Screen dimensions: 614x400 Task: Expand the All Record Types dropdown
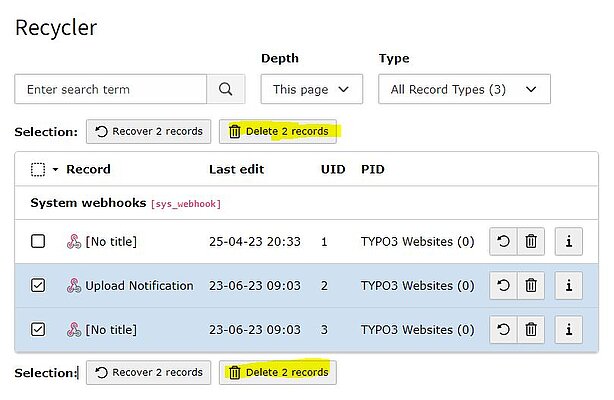coord(464,89)
